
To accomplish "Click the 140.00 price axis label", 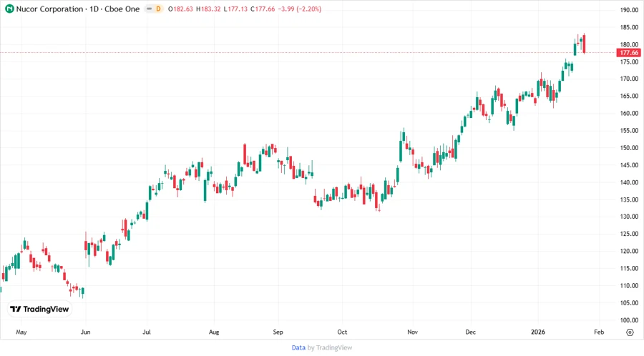I will point(629,182).
